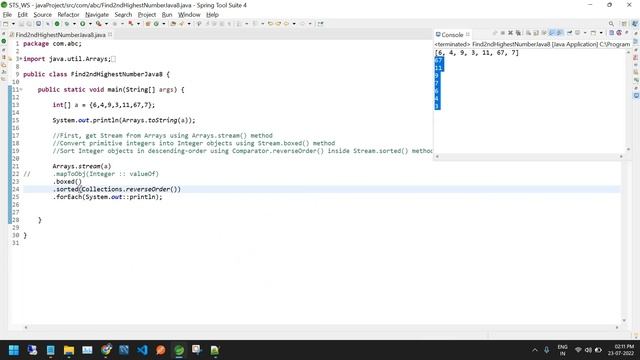Close the Console view tab
The height and width of the screenshot is (360, 640).
click(x=468, y=35)
